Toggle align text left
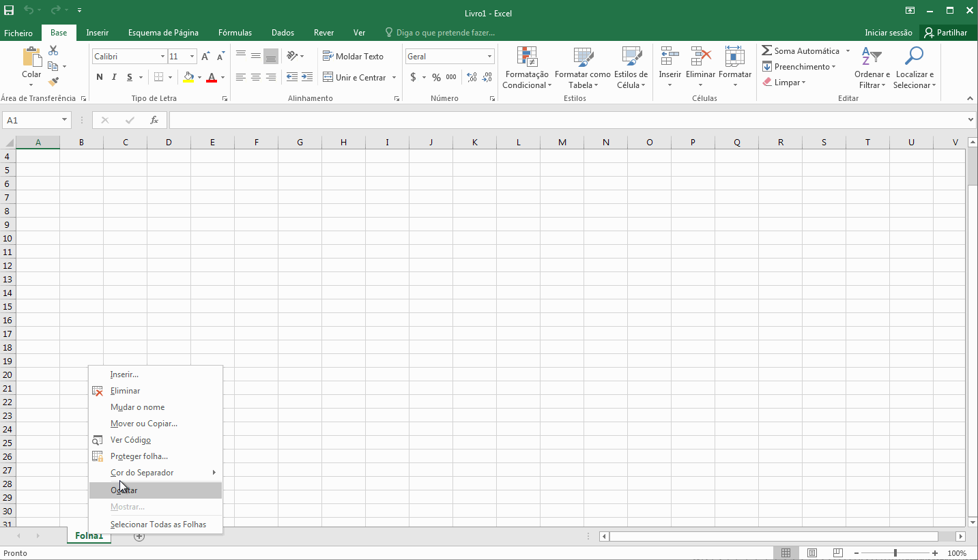Viewport: 978px width, 560px height. click(240, 77)
